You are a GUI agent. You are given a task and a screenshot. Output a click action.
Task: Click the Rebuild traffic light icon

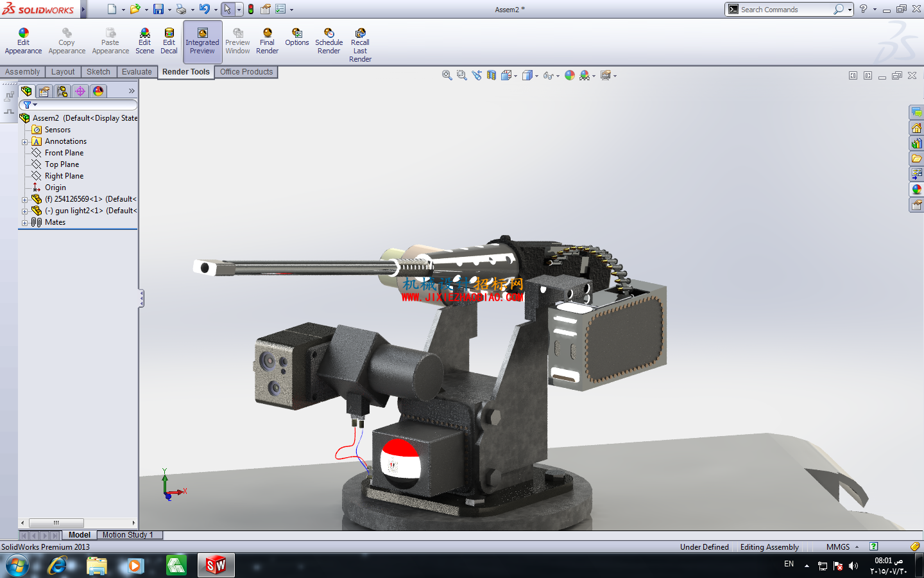point(251,9)
